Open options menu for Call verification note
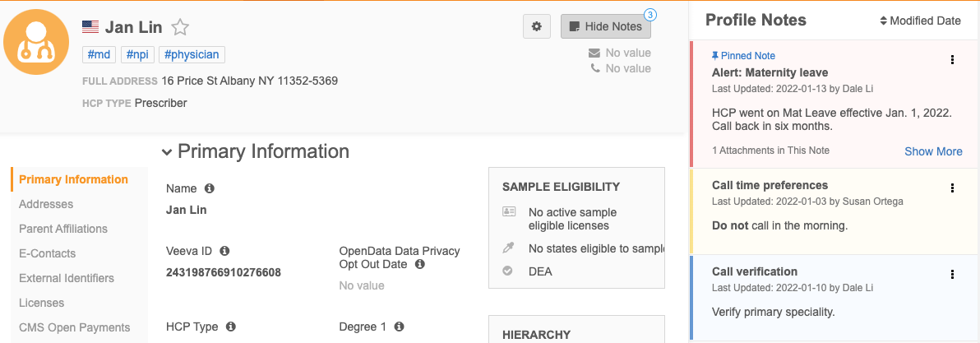 click(952, 275)
